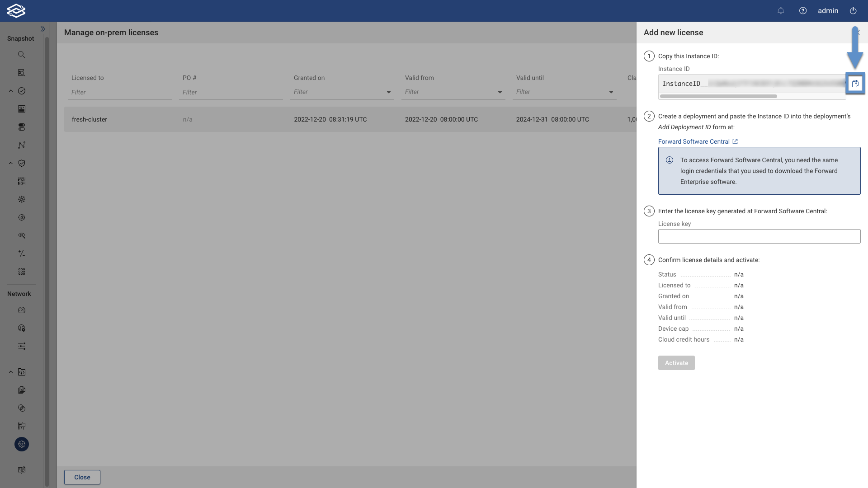The width and height of the screenshot is (868, 488).
Task: Click the help question mark icon
Action: click(803, 10)
